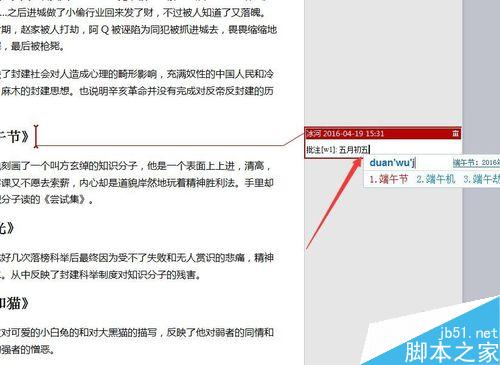The width and height of the screenshot is (500, 365).
Task: Open the '端午节：2016' suggestion link in the IME popup
Action: tap(476, 163)
